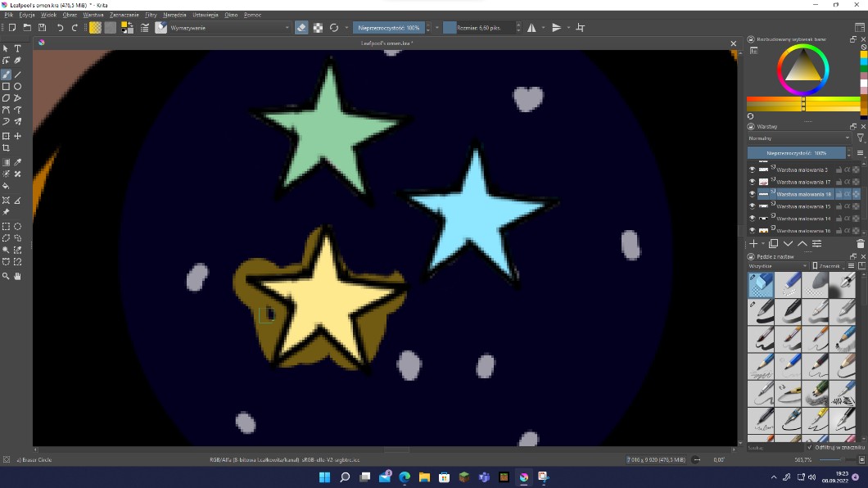
Task: Click the Undo arrow in the toolbar
Action: pos(60,28)
